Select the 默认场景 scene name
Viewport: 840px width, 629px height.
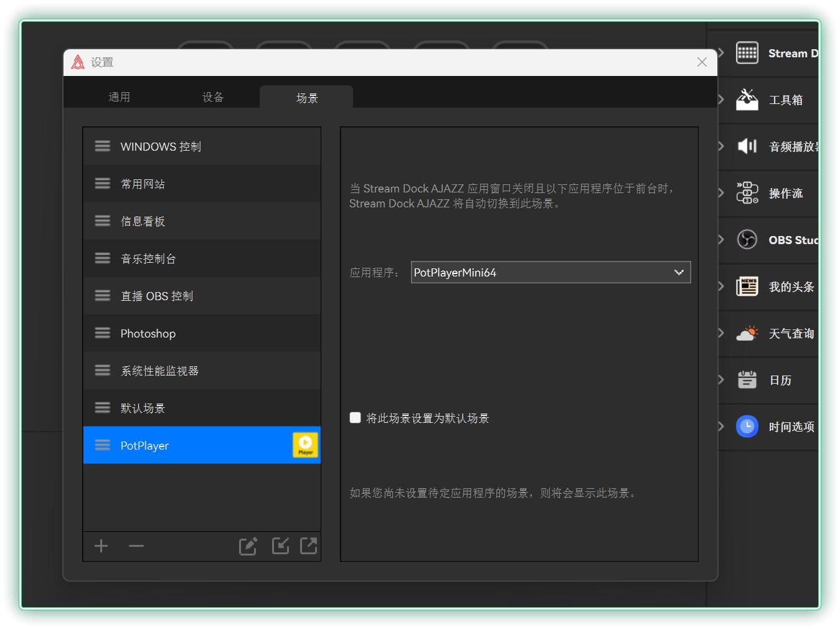tap(143, 408)
